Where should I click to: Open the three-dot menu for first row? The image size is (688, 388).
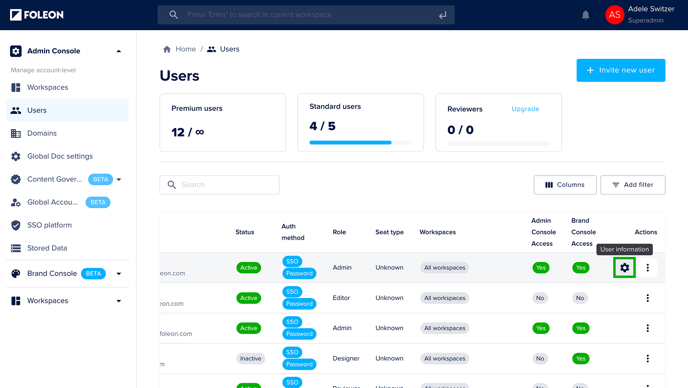click(647, 267)
